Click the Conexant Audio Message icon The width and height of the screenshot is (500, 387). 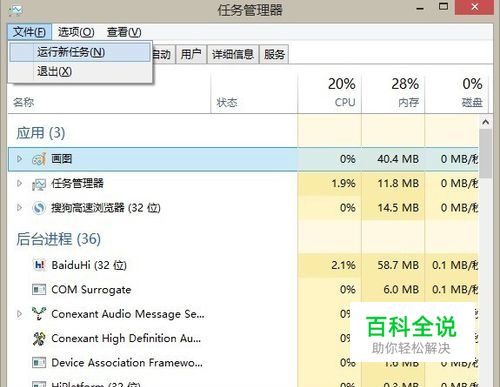point(39,313)
